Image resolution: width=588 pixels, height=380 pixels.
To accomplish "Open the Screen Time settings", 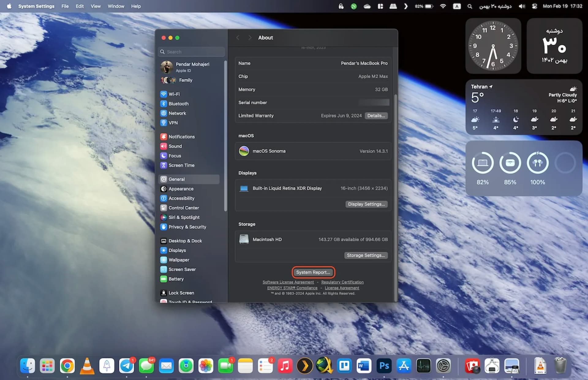I will (x=181, y=165).
